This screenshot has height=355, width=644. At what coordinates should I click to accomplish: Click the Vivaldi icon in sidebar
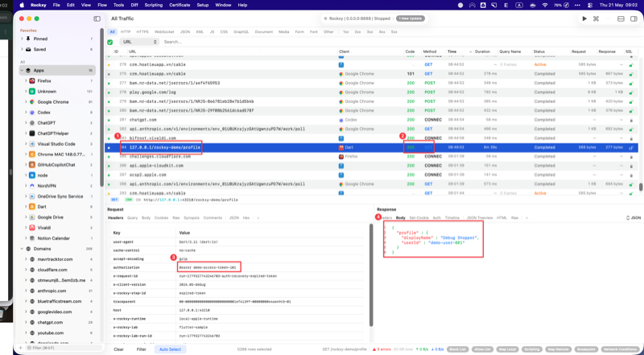point(32,228)
